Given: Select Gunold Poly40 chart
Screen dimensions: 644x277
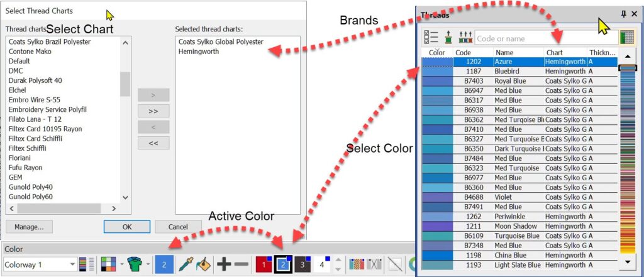Looking at the screenshot, I should point(30,187).
